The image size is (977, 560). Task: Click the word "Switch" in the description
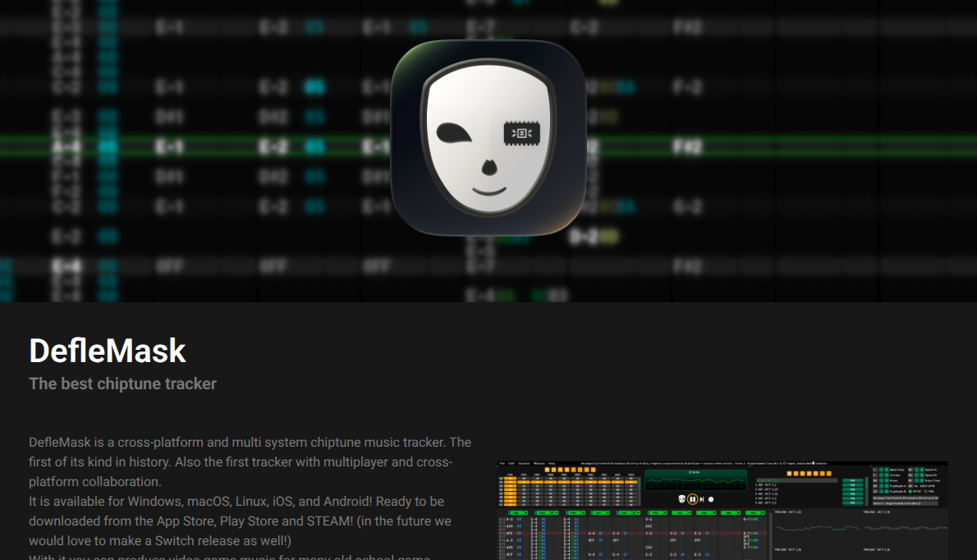click(174, 540)
